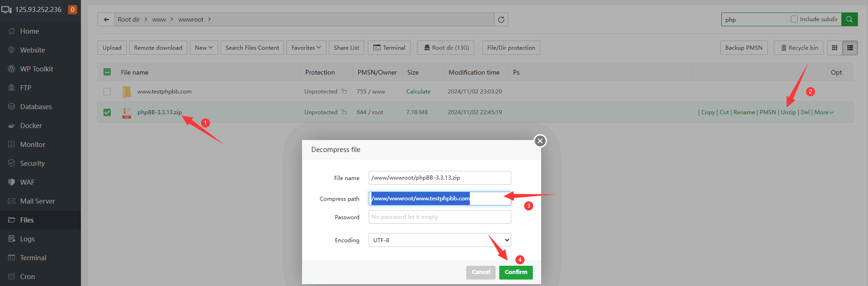Close the Decompress file dialog
This screenshot has height=286, width=868.
coord(540,141)
